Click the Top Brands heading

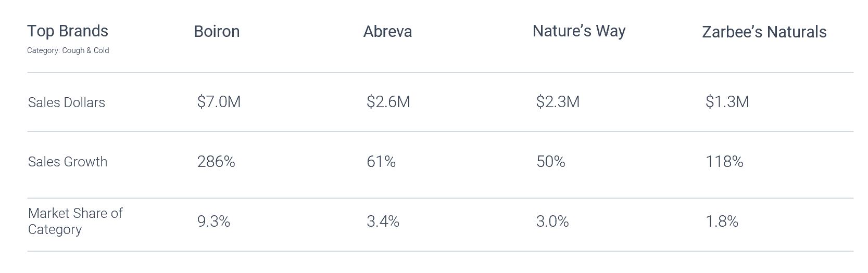68,31
